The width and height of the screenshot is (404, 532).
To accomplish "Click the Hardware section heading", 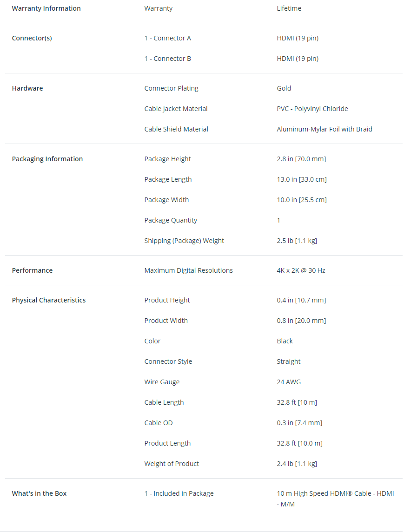I will 27,88.
